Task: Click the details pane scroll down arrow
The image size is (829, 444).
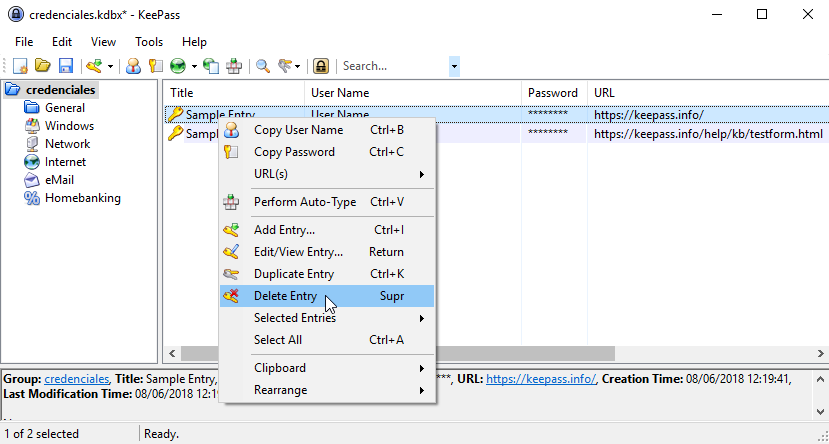Action: point(820,411)
